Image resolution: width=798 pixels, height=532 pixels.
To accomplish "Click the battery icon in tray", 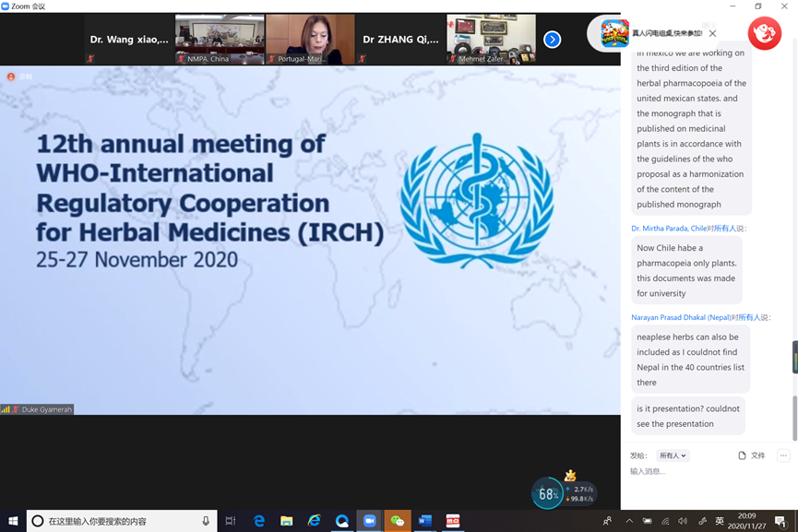I will (x=647, y=521).
